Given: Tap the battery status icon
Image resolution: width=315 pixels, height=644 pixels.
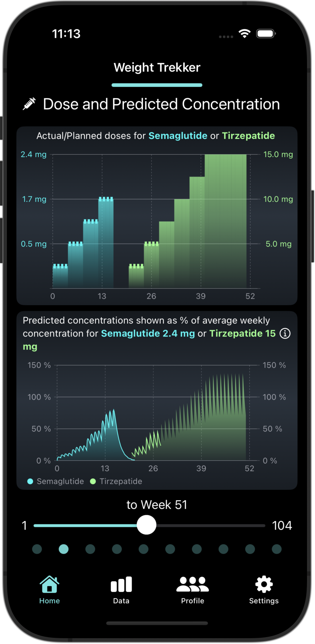Looking at the screenshot, I should tap(266, 34).
